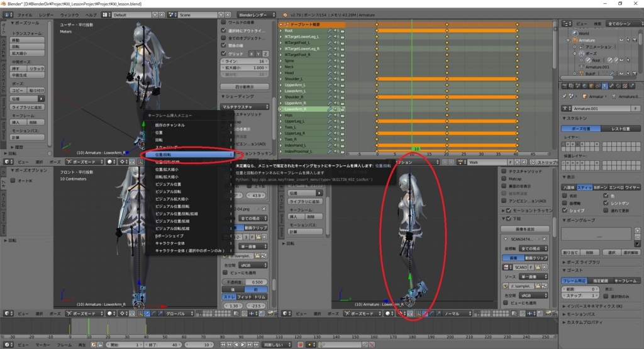The height and width of the screenshot is (349, 644).
Task: Choose 位置/回転 in keyframe insert menu
Action: click(x=189, y=155)
